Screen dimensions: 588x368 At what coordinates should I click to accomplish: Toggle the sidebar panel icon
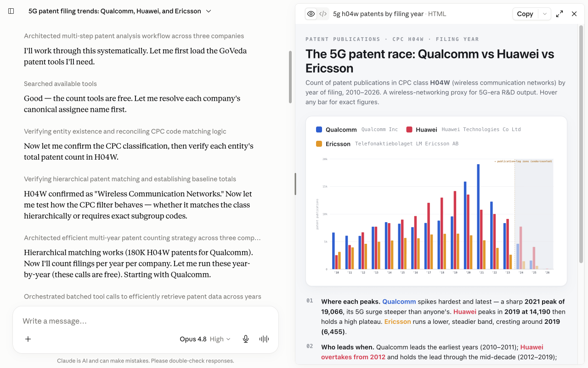pyautogui.click(x=11, y=11)
